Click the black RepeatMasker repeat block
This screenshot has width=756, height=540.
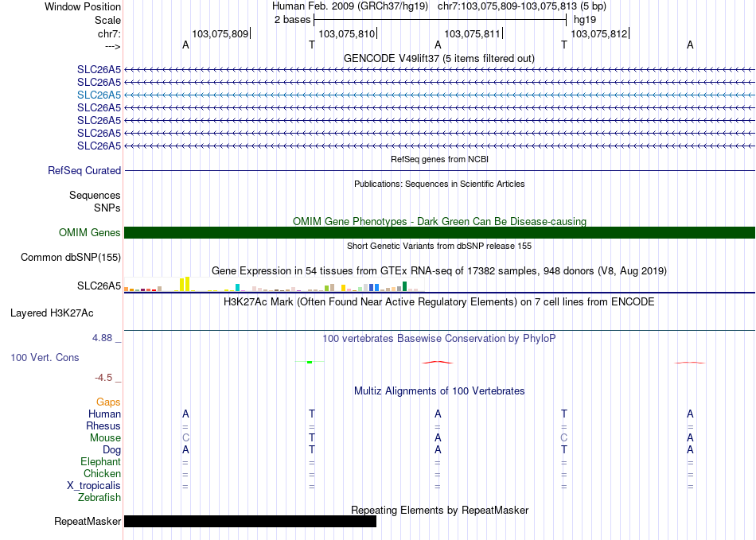point(250,521)
